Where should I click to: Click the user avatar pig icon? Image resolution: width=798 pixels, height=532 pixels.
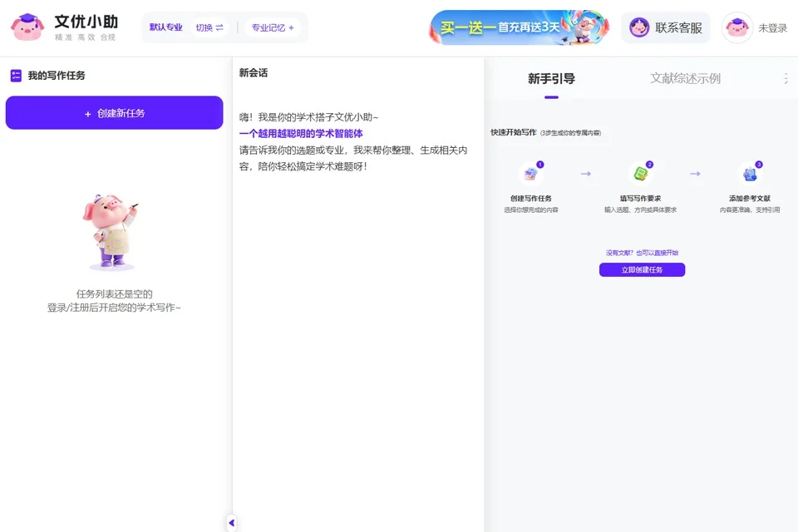click(737, 27)
